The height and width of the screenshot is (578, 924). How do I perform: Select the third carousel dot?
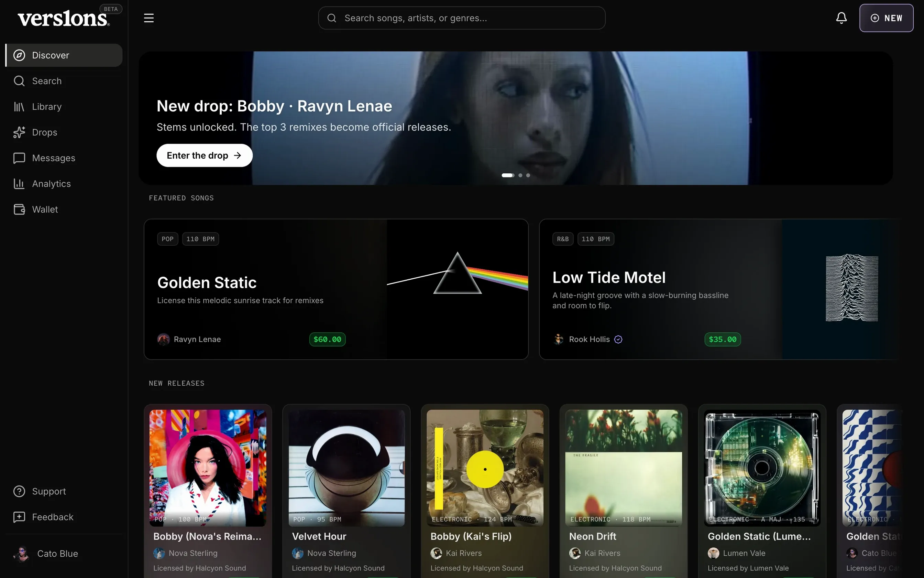coord(528,175)
